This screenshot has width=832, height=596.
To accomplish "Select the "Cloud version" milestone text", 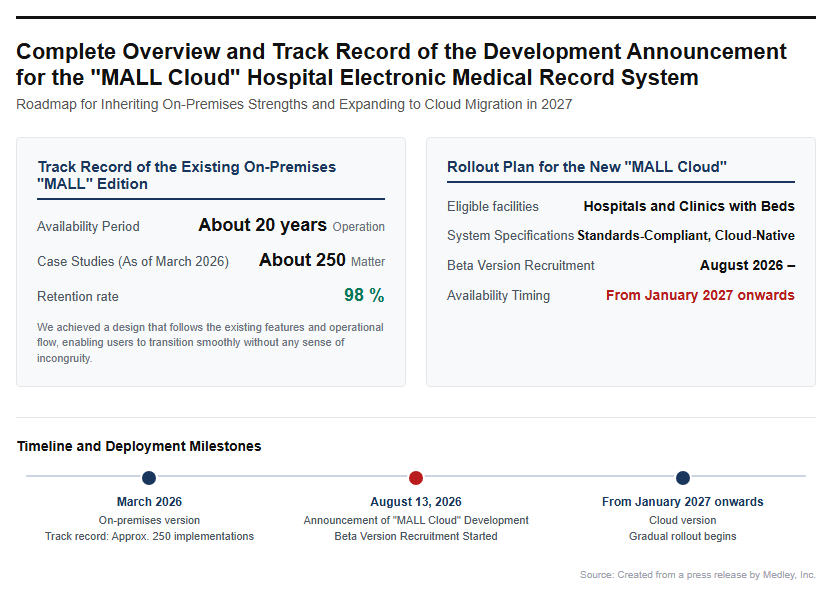I will tap(683, 520).
